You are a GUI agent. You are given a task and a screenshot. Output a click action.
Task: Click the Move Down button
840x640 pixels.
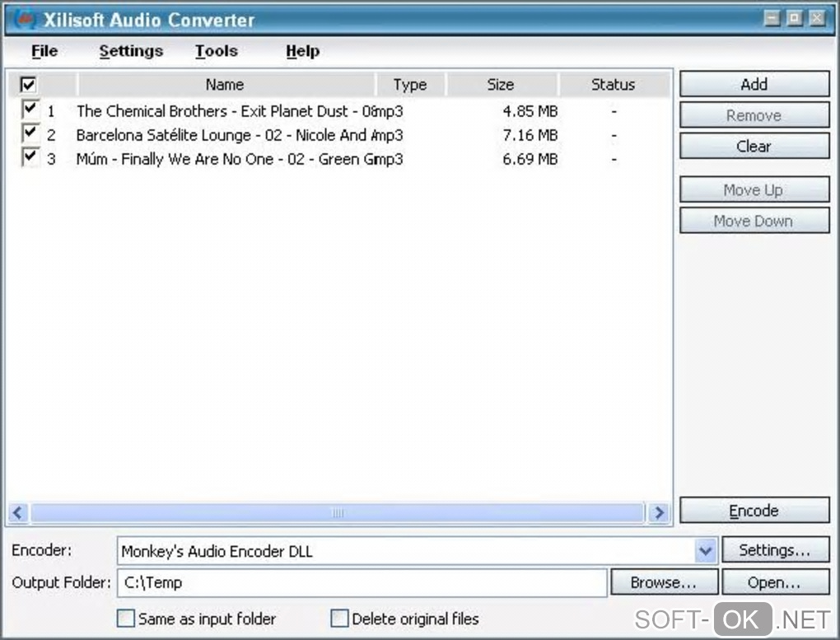pyautogui.click(x=754, y=221)
